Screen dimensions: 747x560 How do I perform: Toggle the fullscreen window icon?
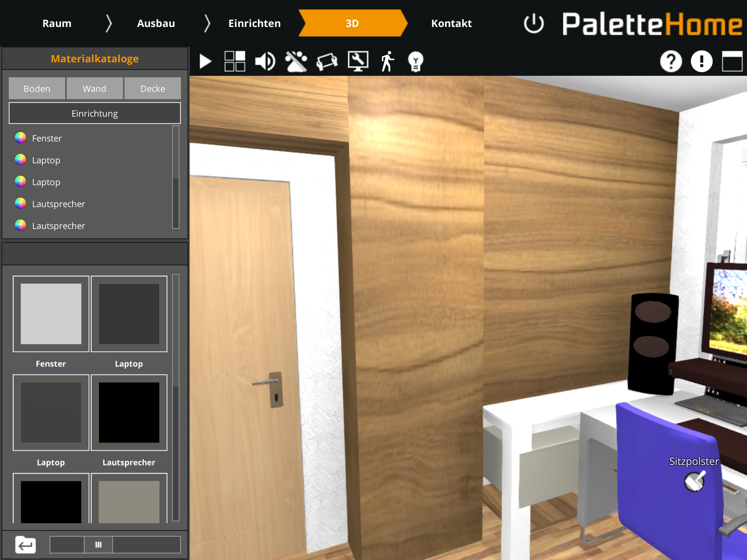pos(732,61)
